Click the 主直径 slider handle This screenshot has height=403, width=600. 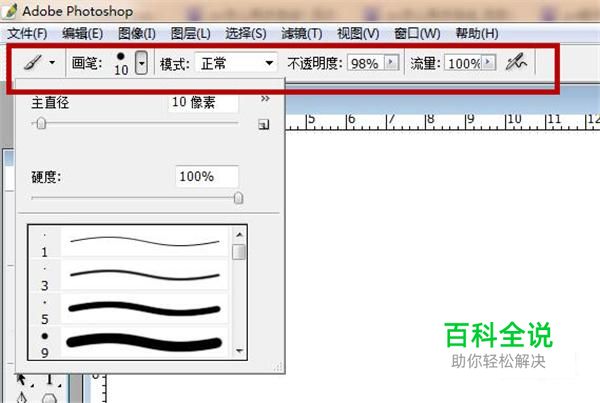41,124
